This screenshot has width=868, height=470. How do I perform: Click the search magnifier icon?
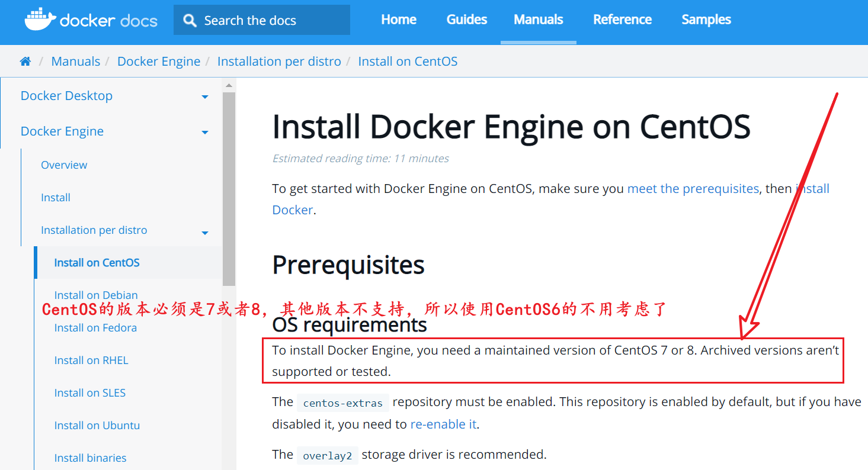pyautogui.click(x=190, y=21)
